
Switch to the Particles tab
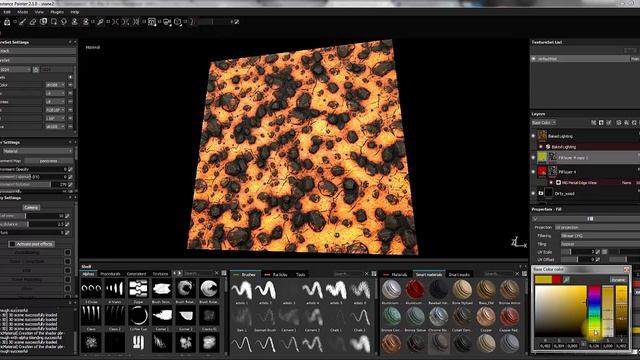pyautogui.click(x=280, y=275)
